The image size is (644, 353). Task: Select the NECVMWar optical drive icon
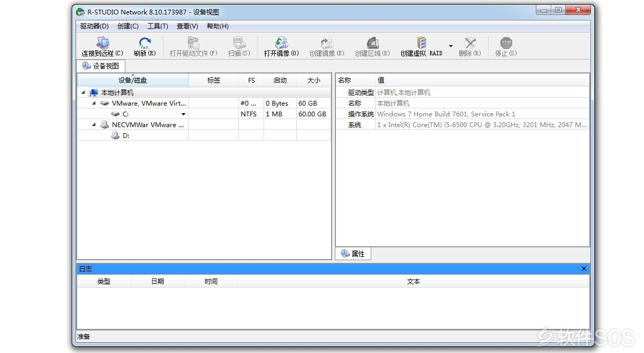click(104, 124)
